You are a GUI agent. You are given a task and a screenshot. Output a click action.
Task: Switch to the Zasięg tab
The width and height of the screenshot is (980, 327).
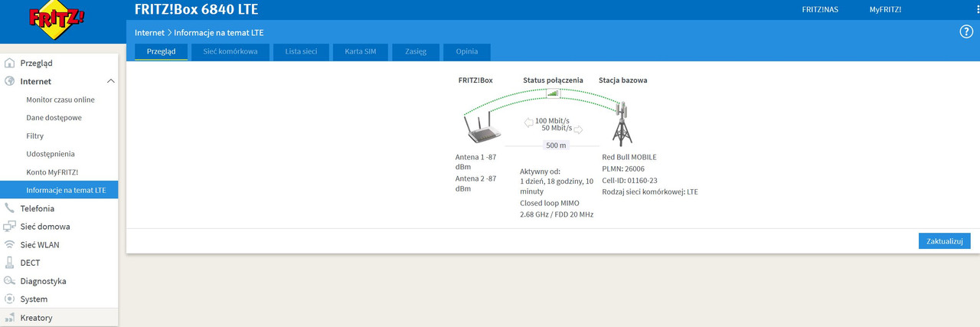pyautogui.click(x=416, y=52)
